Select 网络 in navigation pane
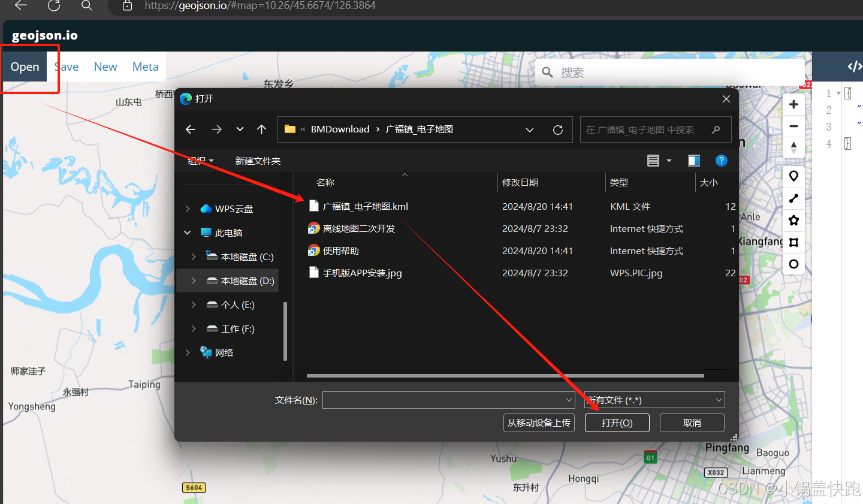 pos(224,352)
